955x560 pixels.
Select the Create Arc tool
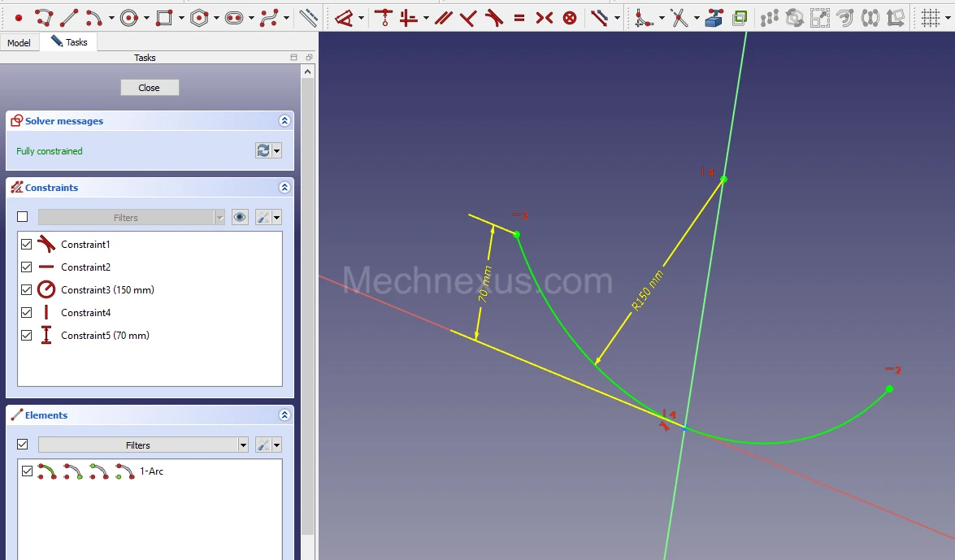point(93,18)
